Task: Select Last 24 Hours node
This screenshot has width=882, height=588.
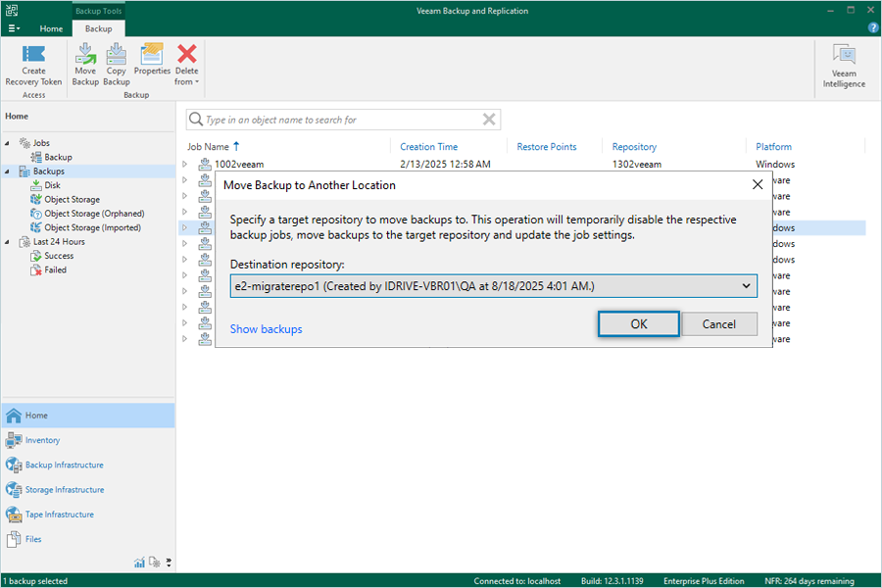Action: 59,241
